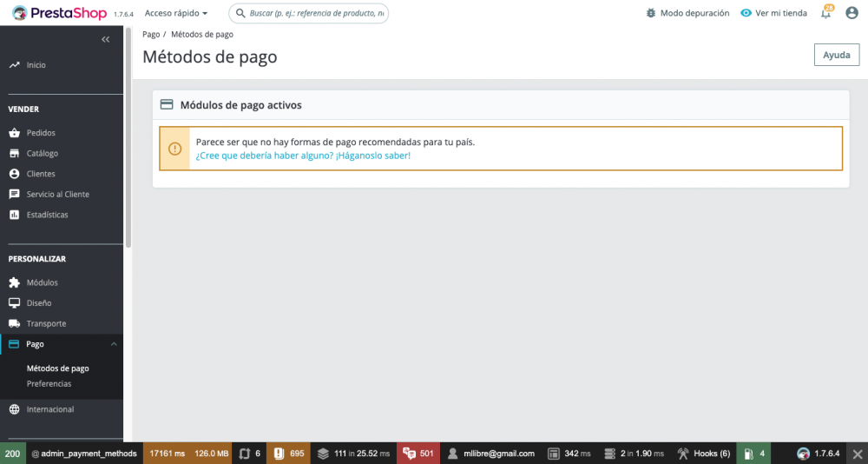Click the 342 ms Twig panel
Viewport: 868px width, 464px height.
(569, 454)
